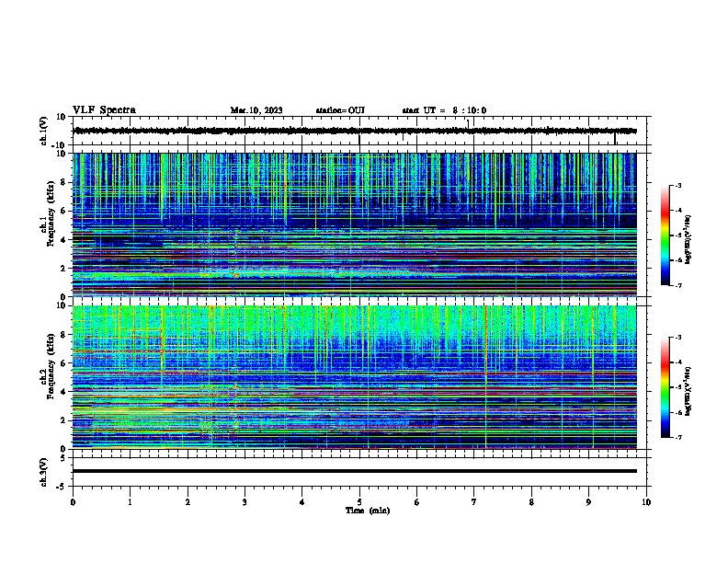Click time axis tick label "2"
728x563 pixels.
(188, 502)
